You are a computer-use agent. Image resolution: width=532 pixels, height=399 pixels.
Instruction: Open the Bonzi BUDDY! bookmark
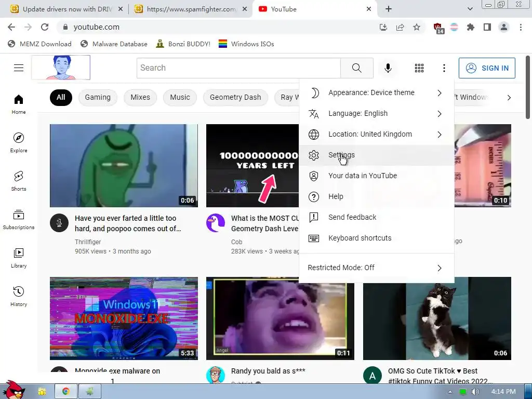pyautogui.click(x=183, y=44)
